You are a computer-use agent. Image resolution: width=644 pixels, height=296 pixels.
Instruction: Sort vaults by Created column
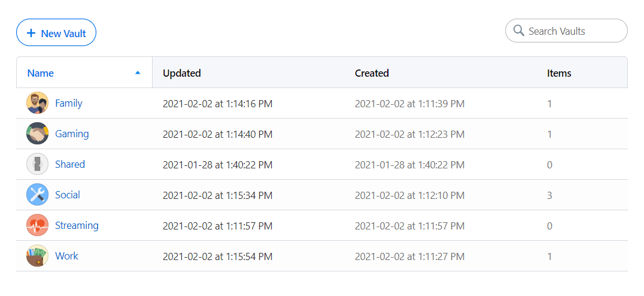[372, 73]
